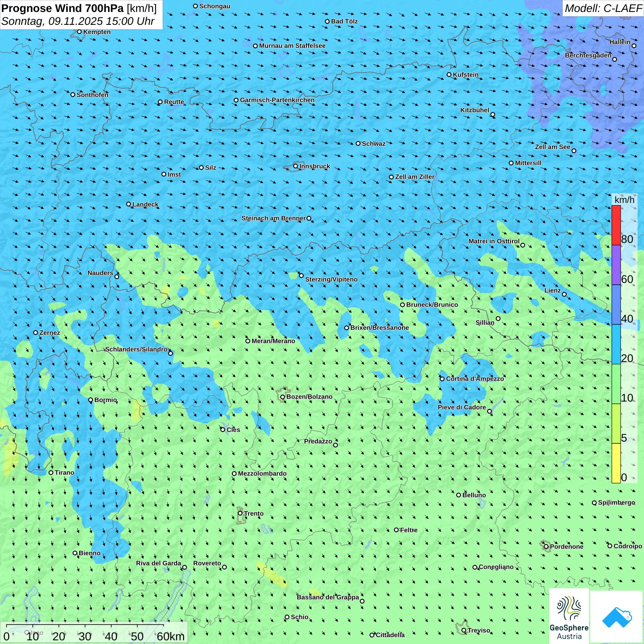Click the Sillian label

click(485, 322)
